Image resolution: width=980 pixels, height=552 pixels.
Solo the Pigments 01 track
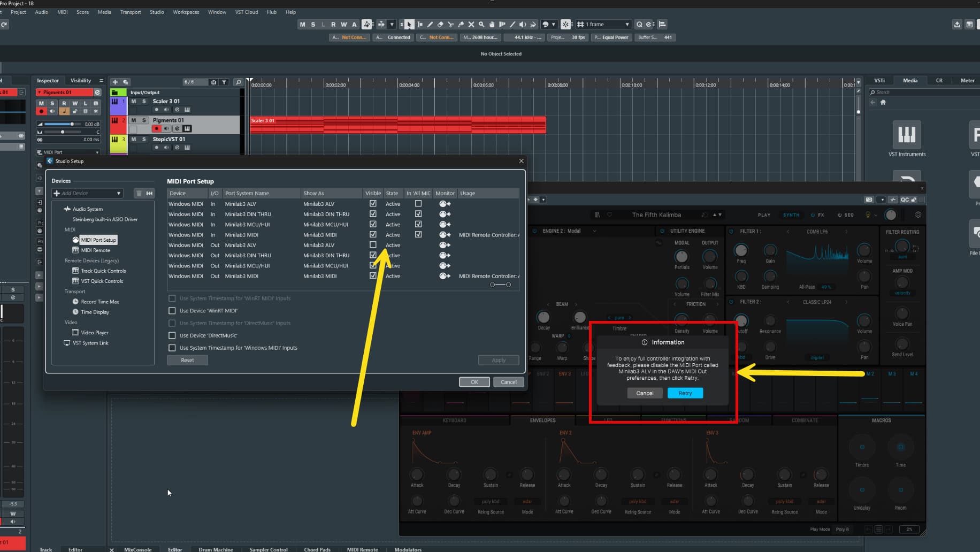tap(144, 120)
